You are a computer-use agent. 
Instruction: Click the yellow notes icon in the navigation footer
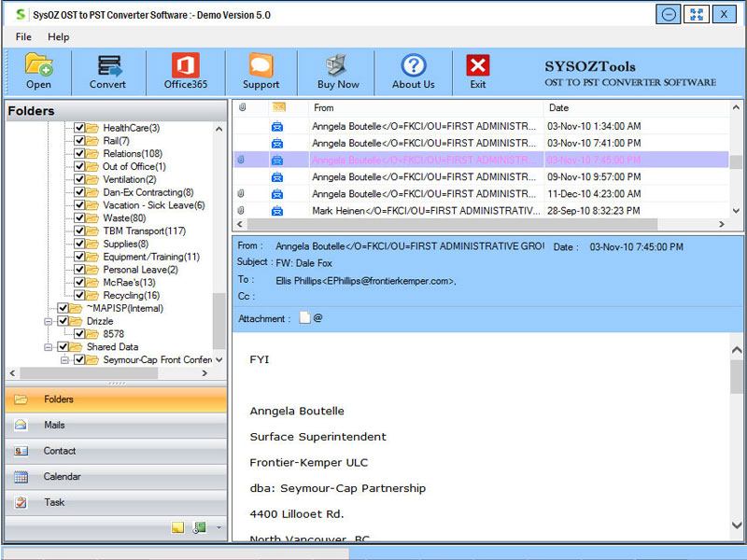(177, 527)
